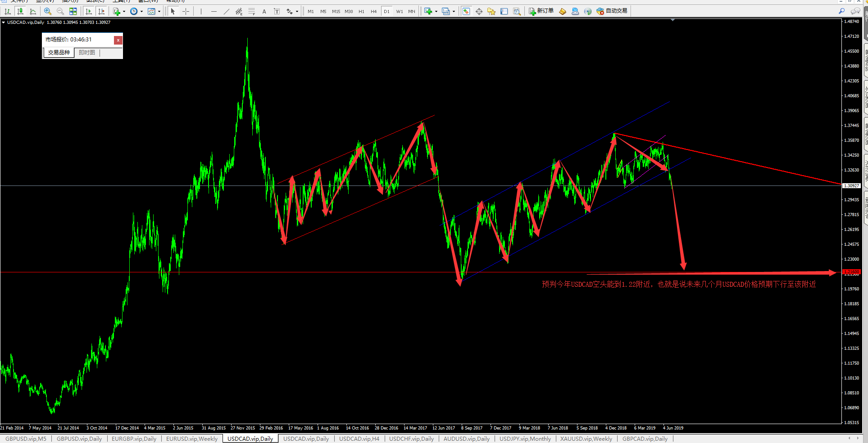Switch timeframe to H1
The height and width of the screenshot is (443, 868).
tap(361, 11)
